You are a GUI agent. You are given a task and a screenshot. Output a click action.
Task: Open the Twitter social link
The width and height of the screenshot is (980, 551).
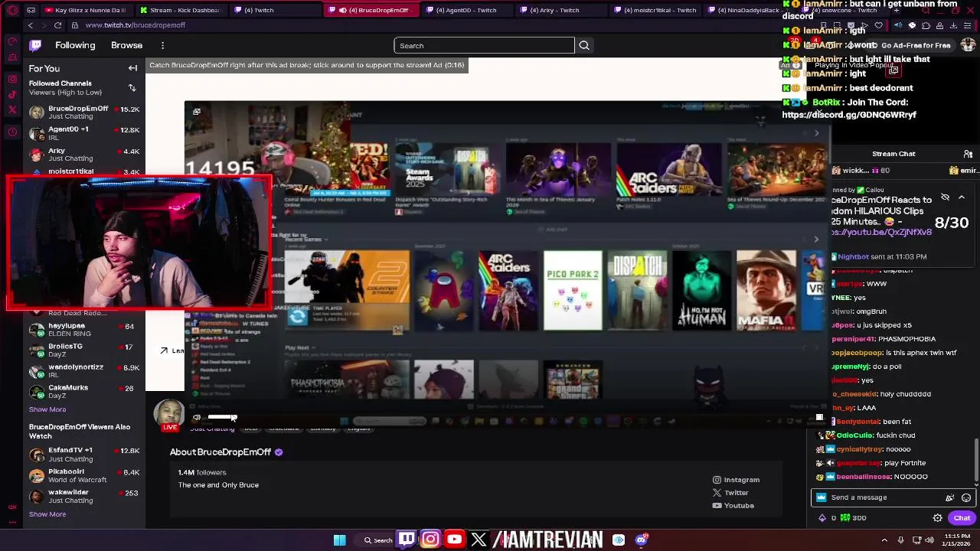pos(730,493)
